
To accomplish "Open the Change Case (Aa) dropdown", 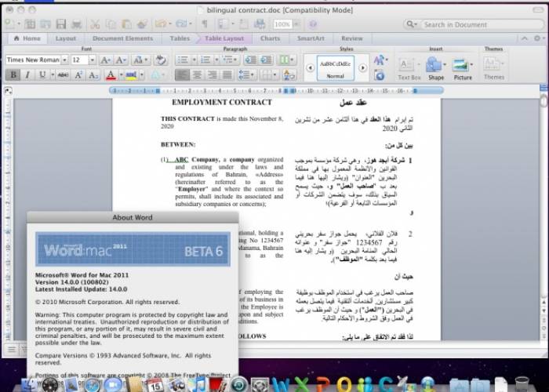I will coord(140,60).
